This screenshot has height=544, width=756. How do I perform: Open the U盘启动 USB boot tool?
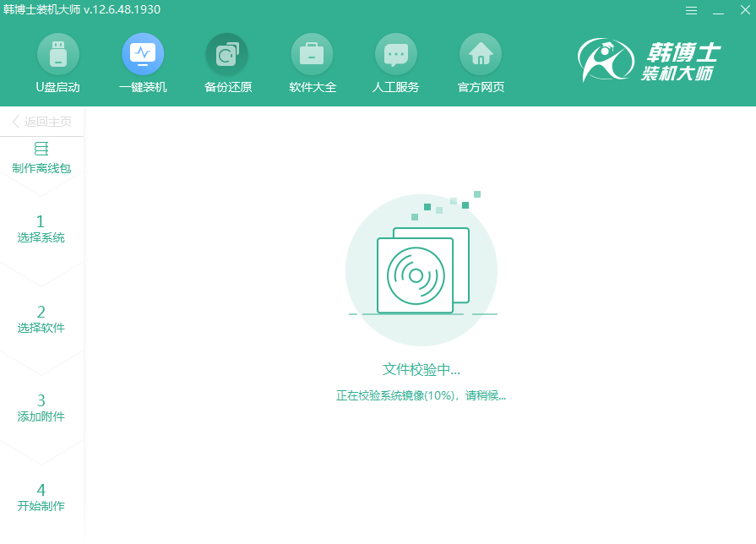57,63
